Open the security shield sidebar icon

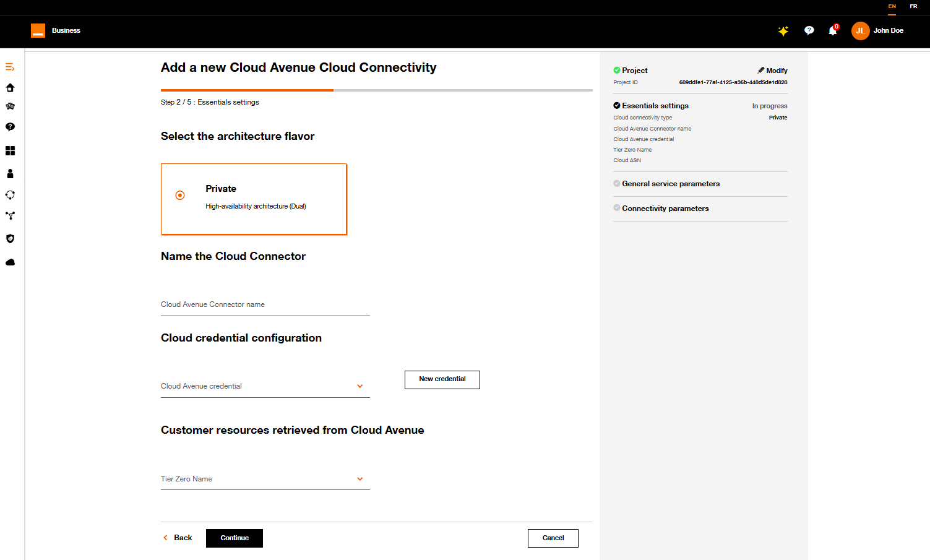(10, 239)
